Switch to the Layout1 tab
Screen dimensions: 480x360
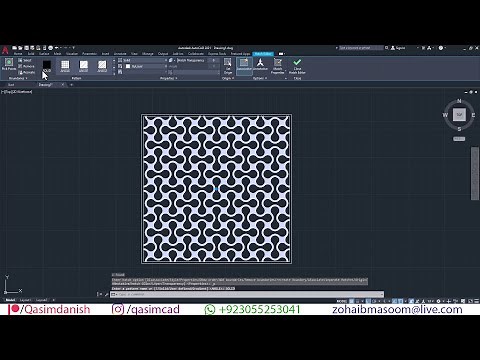pos(25,300)
